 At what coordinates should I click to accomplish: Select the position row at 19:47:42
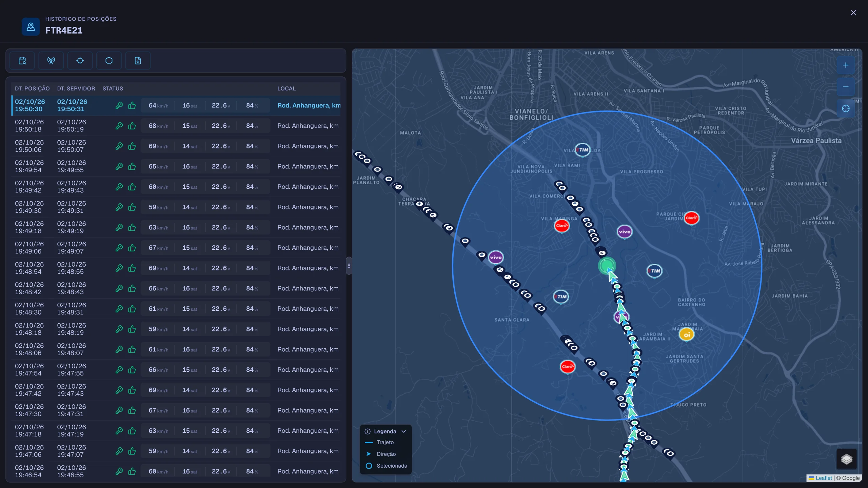(176, 390)
